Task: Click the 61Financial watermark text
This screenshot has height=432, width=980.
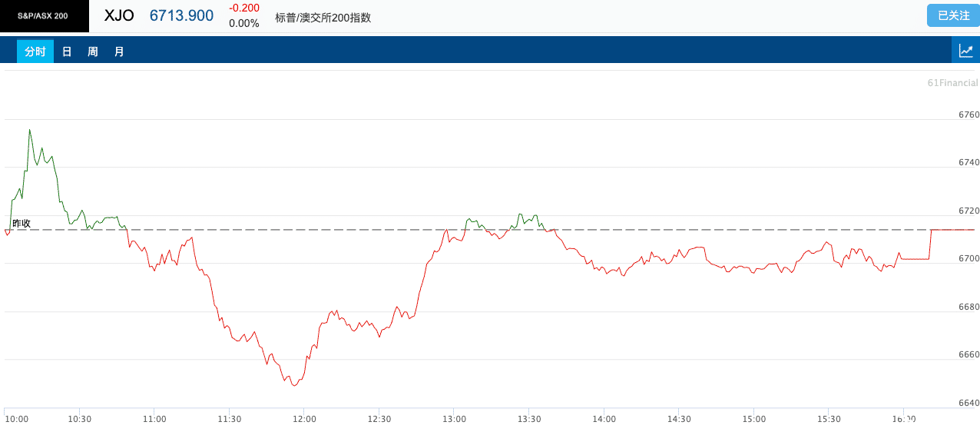Action: click(x=952, y=83)
